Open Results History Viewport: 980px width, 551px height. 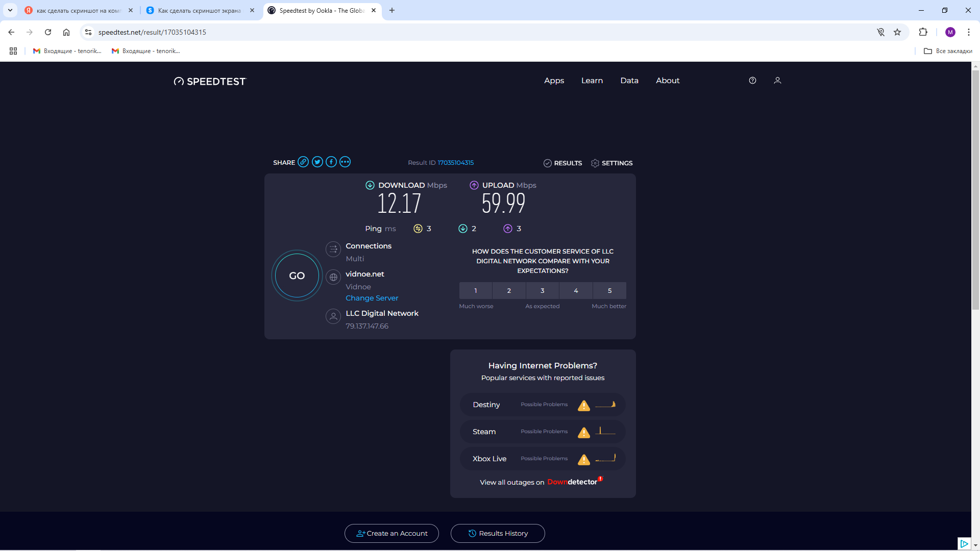(498, 533)
